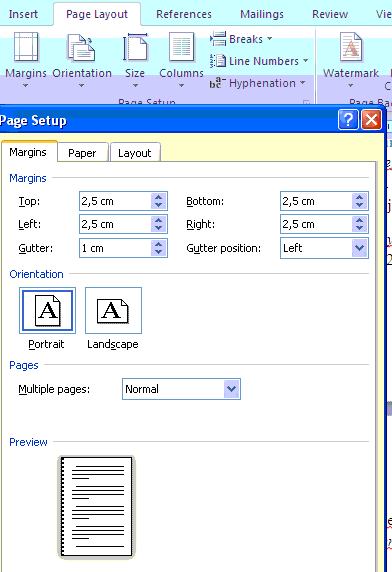392x572 pixels.
Task: Click the Hyphenation icon
Action: [x=218, y=83]
